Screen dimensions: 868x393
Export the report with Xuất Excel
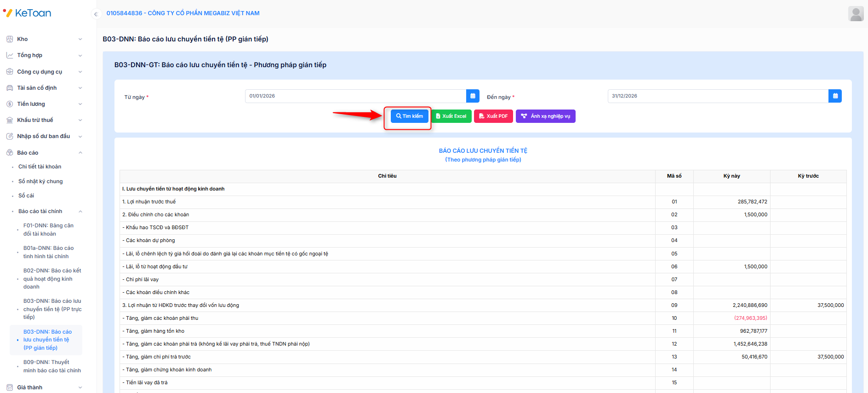pyautogui.click(x=451, y=116)
